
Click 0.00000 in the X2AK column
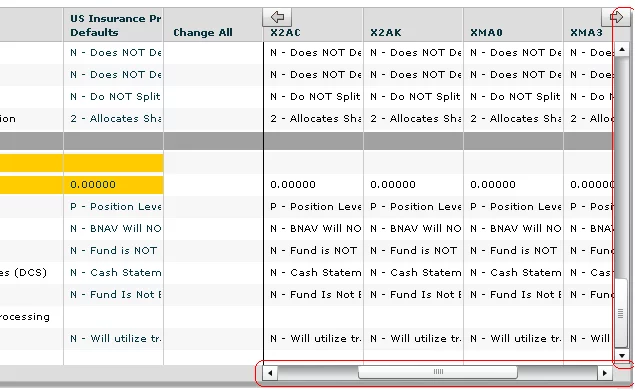393,185
